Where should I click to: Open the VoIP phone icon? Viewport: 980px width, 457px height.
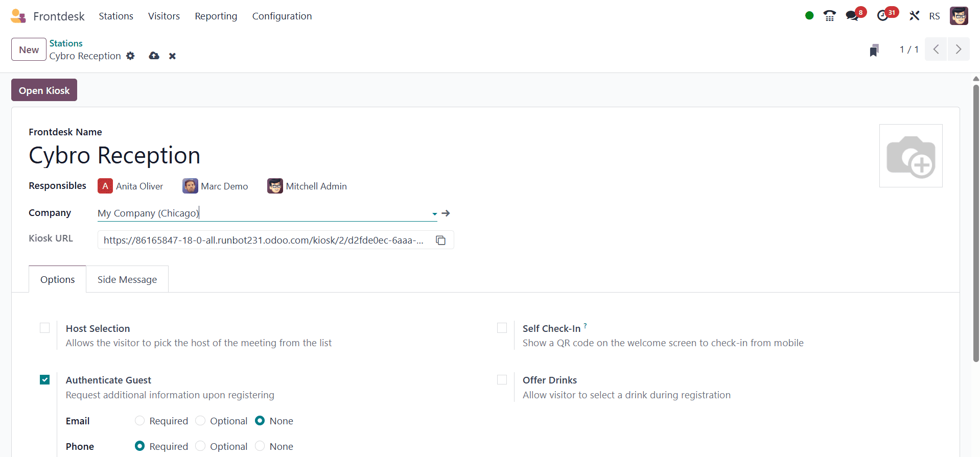tap(829, 16)
